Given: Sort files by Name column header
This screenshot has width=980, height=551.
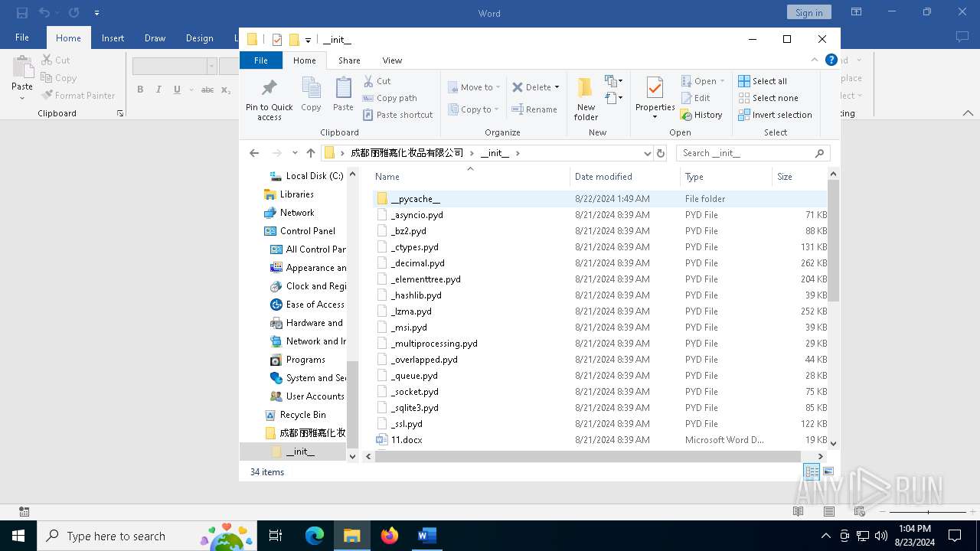Looking at the screenshot, I should (470, 177).
